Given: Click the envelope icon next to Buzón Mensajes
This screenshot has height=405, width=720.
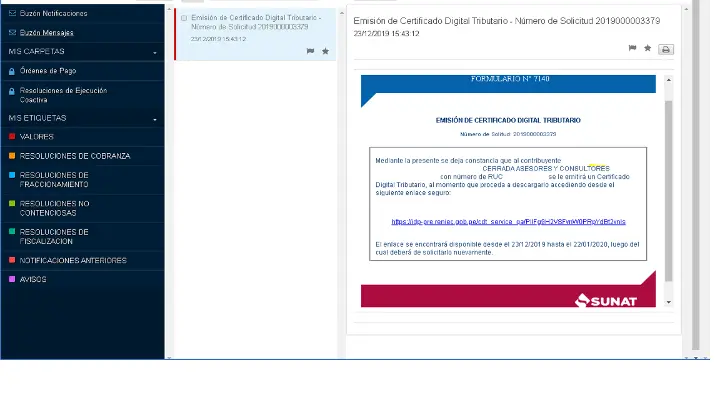Looking at the screenshot, I should pos(11,33).
